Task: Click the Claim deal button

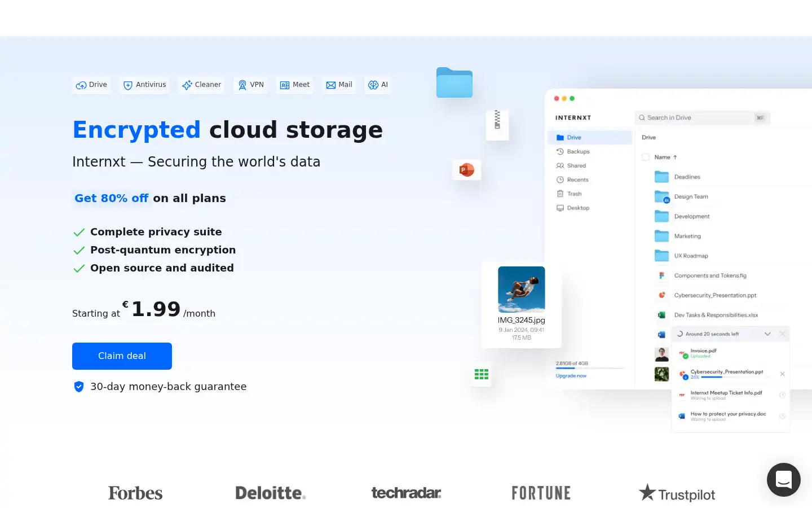Action: tap(122, 356)
